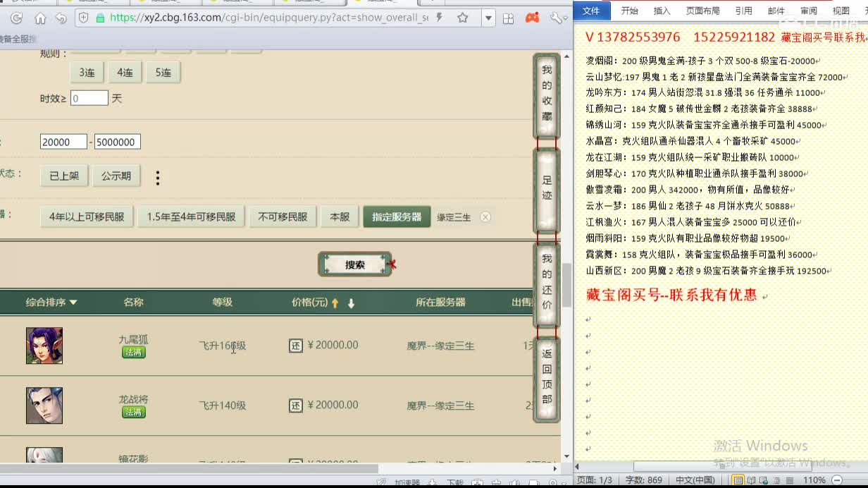Open the 综合排序 sort dropdown
Viewport: 868px width, 488px height.
click(51, 302)
